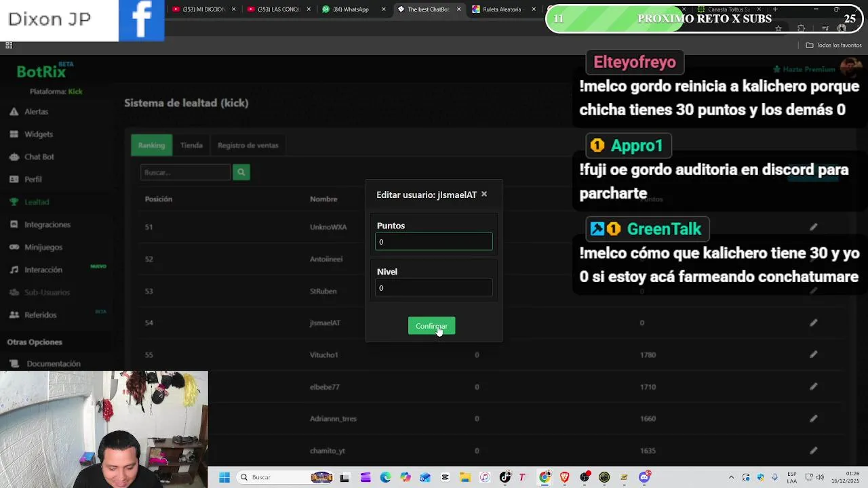Open Interacción section

pyautogui.click(x=35, y=270)
